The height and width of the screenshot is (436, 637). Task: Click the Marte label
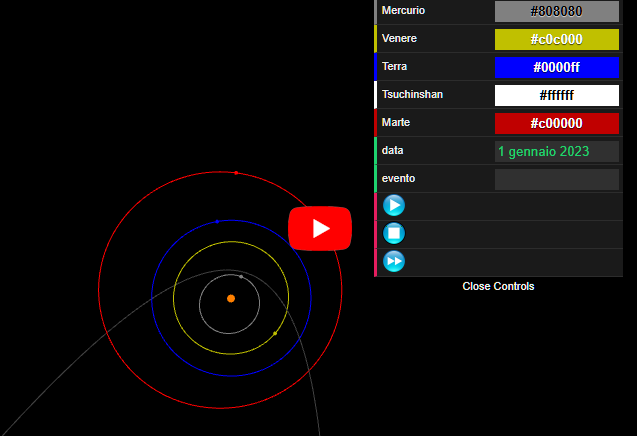396,122
